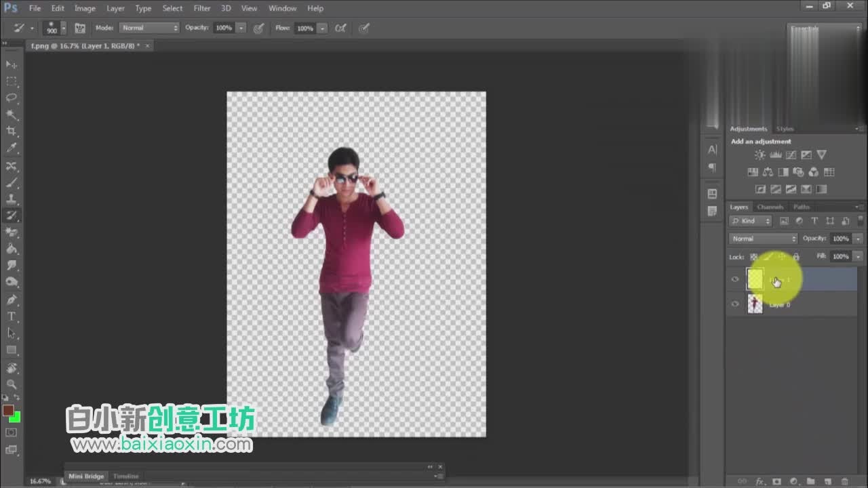Switch to the Styles tab
The image size is (868, 488).
click(x=785, y=129)
